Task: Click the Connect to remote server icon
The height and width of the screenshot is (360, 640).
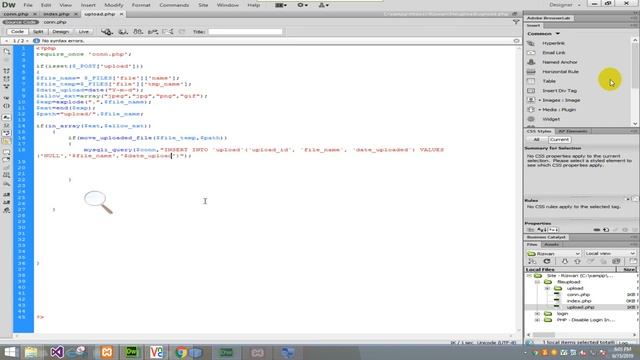Action: [x=532, y=261]
